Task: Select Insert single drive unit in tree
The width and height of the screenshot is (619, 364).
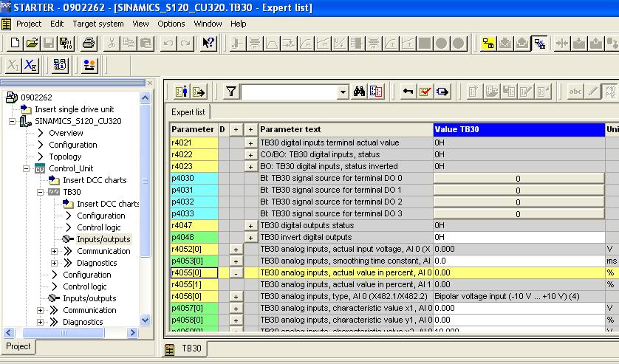Action: [x=74, y=109]
